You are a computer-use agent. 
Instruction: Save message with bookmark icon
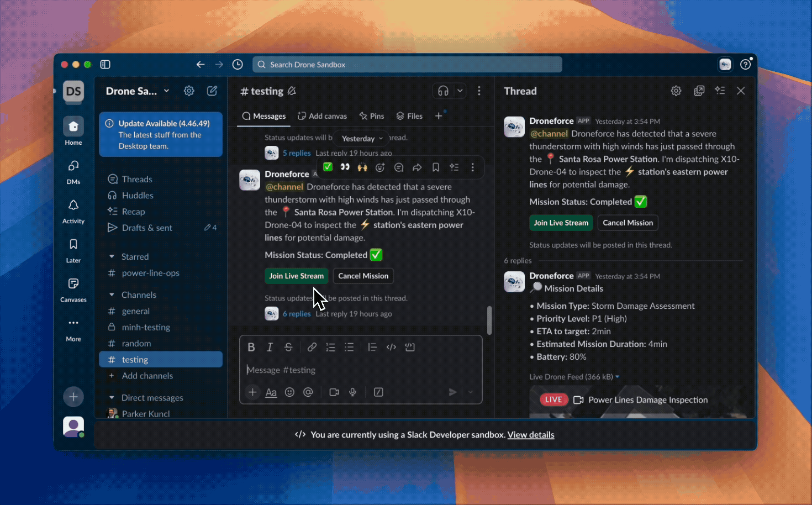(436, 167)
